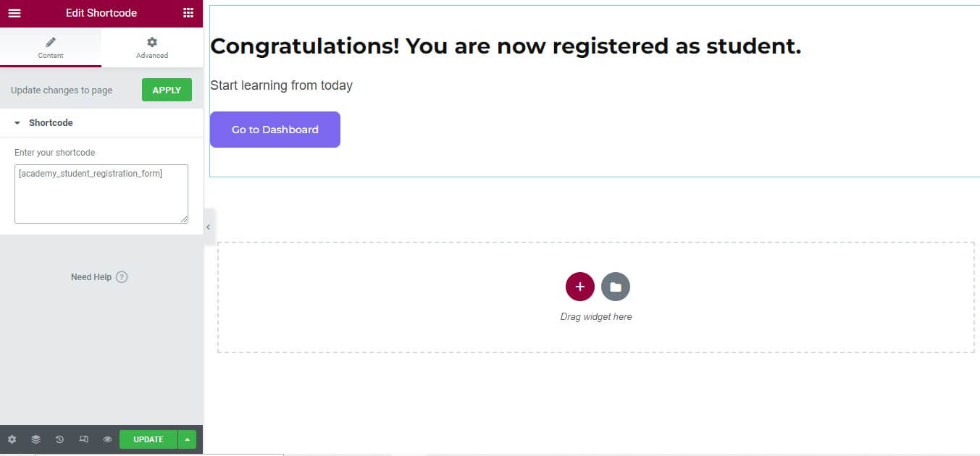This screenshot has height=456, width=980.
Task: Open save options arrow next to Update
Action: point(187,439)
